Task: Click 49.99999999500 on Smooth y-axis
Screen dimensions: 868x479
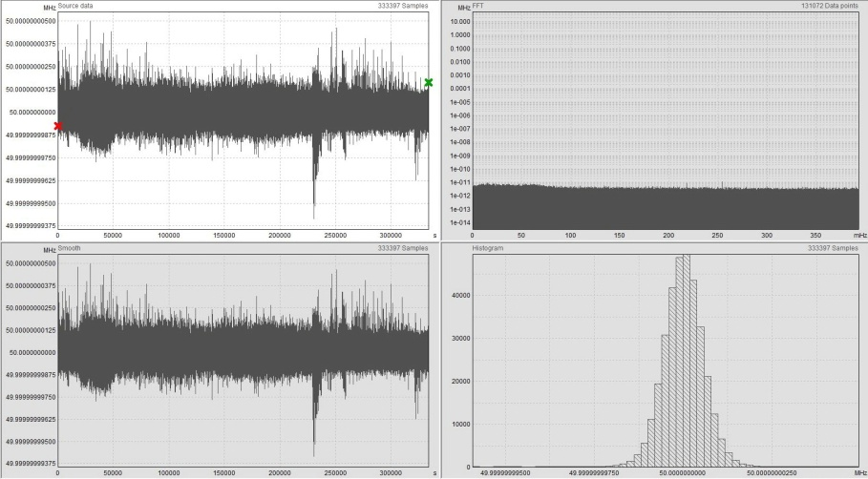Action: (x=31, y=442)
